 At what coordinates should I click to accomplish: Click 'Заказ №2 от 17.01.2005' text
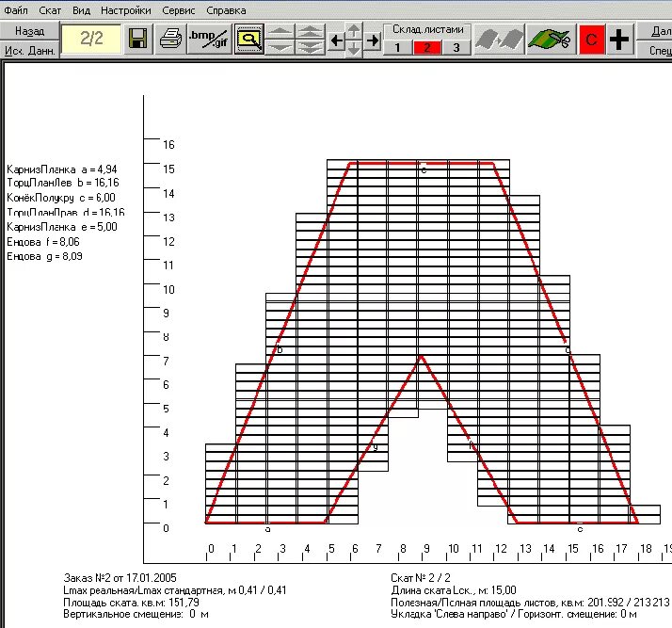[x=120, y=578]
